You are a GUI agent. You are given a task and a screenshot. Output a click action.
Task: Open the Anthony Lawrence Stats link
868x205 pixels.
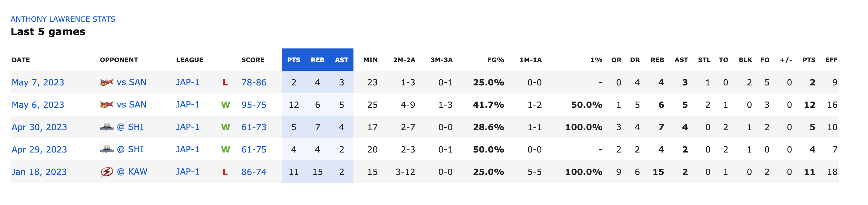(x=63, y=19)
